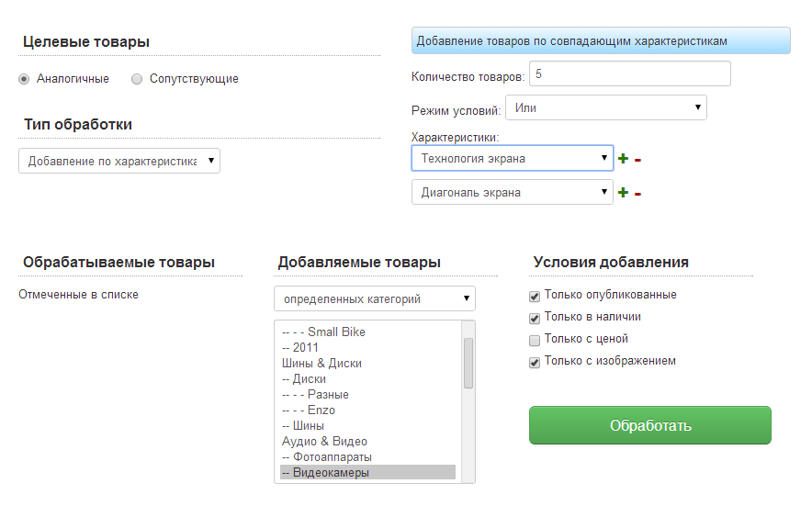Toggle Только в наличии checkbox
The height and width of the screenshot is (506, 812).
[535, 318]
